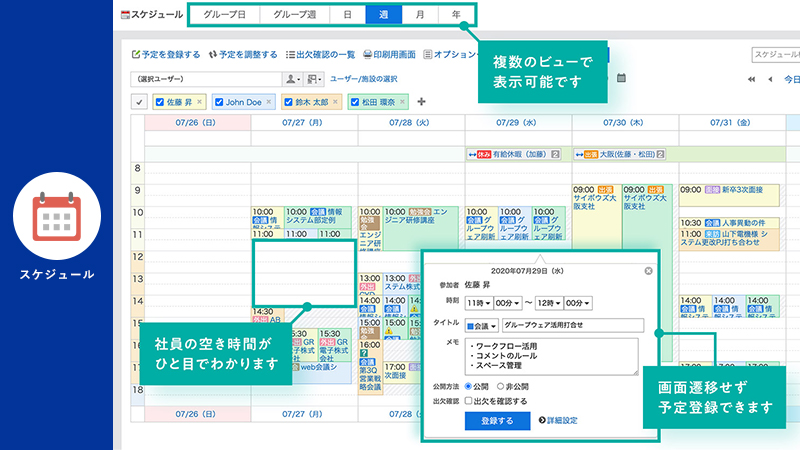Click the 予定を登録する pencil icon
The width and height of the screenshot is (800, 450).
[136, 54]
